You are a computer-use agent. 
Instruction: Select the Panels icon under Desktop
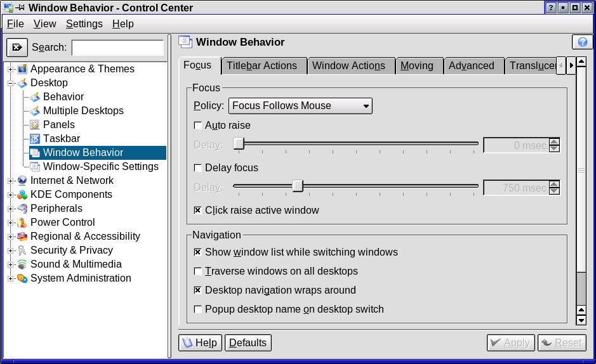pos(35,124)
